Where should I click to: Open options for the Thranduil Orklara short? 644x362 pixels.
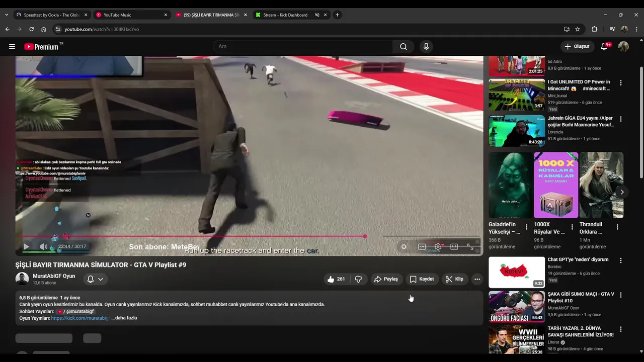coord(617,227)
